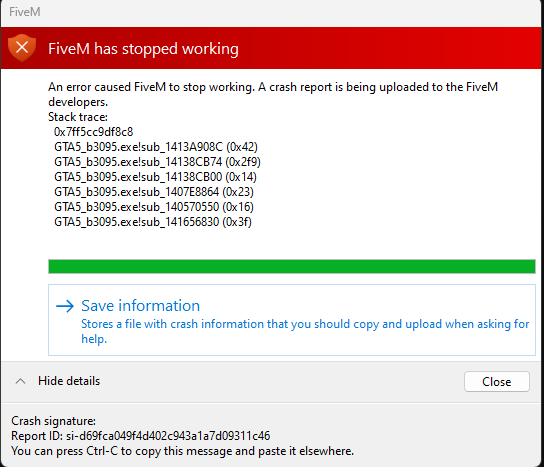Click stack entry sub_14138CB74 (0x2f9)

coord(157,162)
